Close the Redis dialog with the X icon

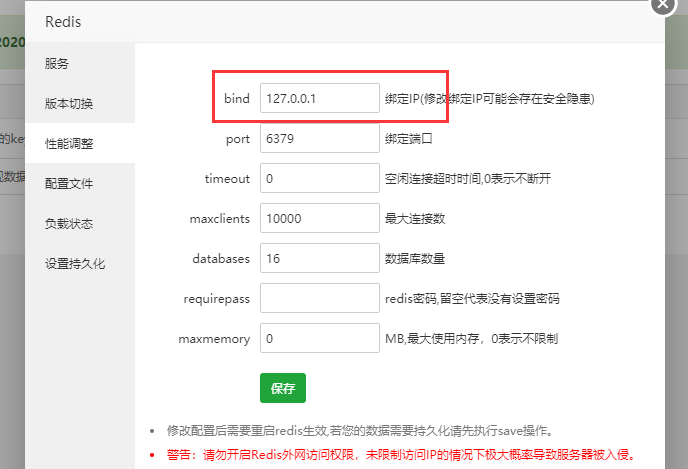663,4
